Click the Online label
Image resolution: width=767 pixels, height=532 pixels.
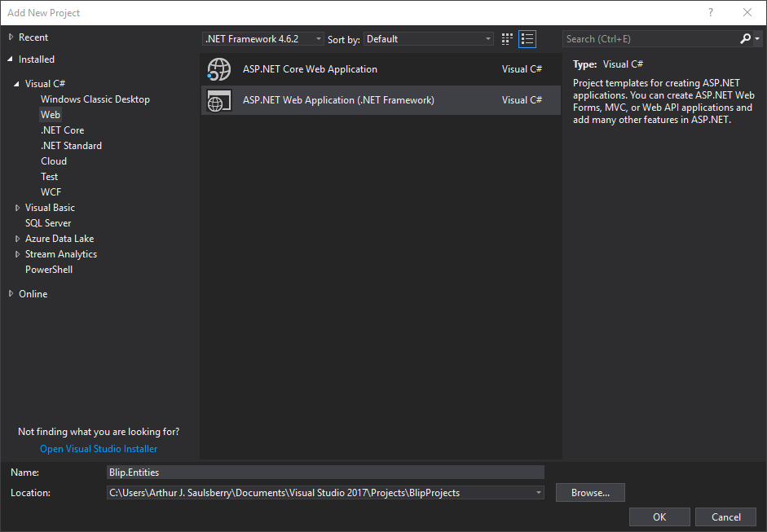[x=33, y=294]
